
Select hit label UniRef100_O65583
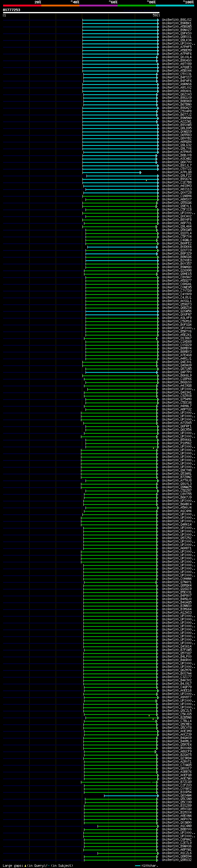tap(177, 135)
